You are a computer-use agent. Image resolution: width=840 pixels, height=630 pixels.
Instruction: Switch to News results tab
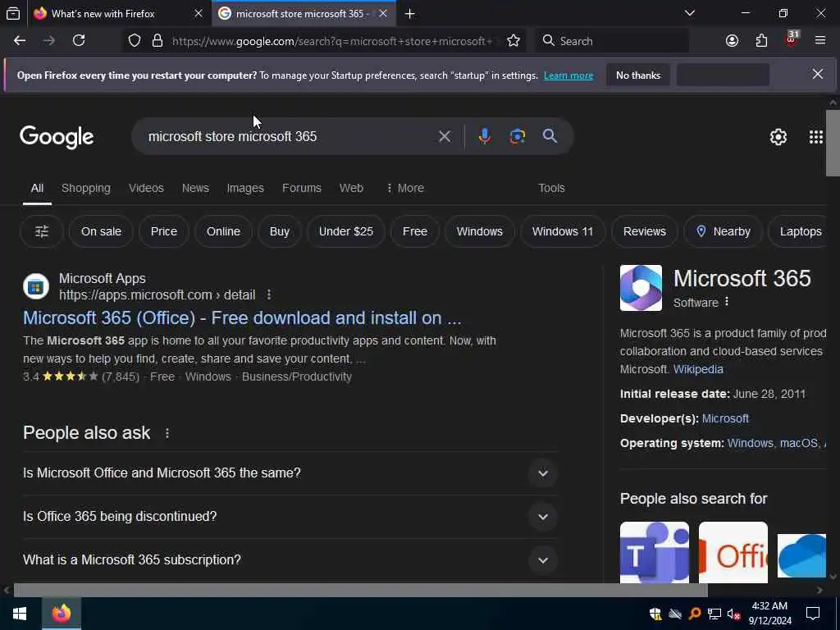[x=195, y=188]
